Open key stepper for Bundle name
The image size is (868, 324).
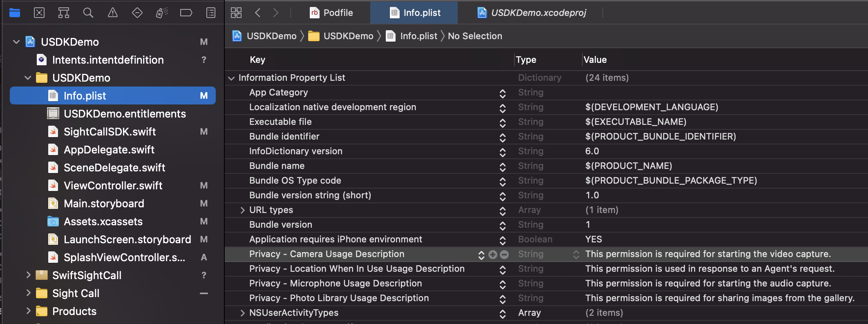pyautogui.click(x=503, y=167)
